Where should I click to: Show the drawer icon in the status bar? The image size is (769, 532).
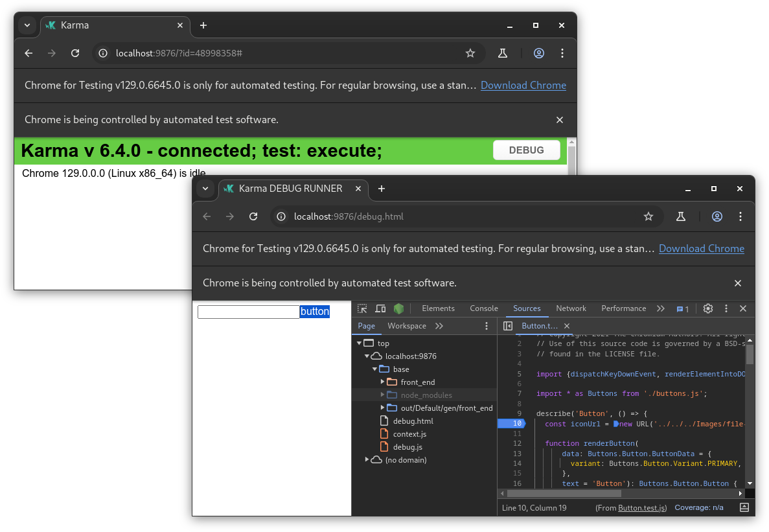744,507
